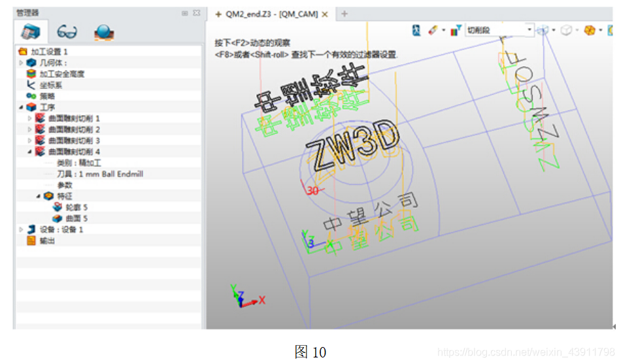This screenshot has height=364, width=621.
Task: Select 类别：精加工 entry
Action: 79,163
